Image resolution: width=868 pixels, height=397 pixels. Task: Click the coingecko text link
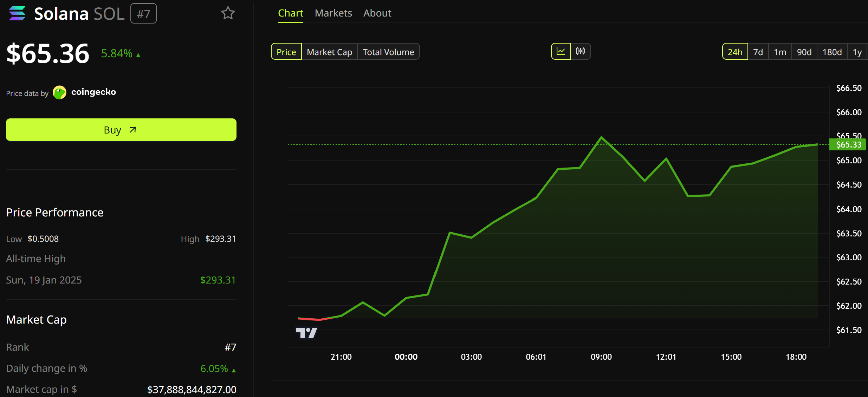[x=93, y=92]
